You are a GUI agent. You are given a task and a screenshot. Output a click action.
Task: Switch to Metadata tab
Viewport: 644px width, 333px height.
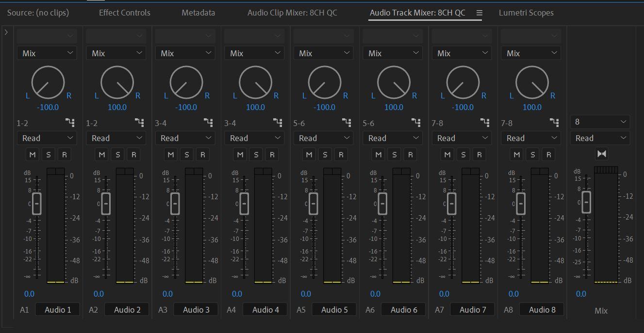(x=198, y=13)
